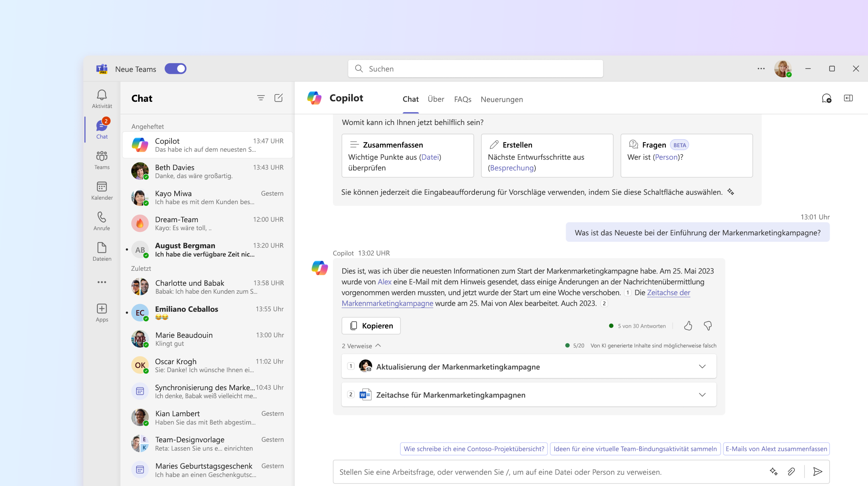This screenshot has height=486, width=868.
Task: Open prompt suggestions sparkle icon in input box
Action: pyautogui.click(x=774, y=471)
